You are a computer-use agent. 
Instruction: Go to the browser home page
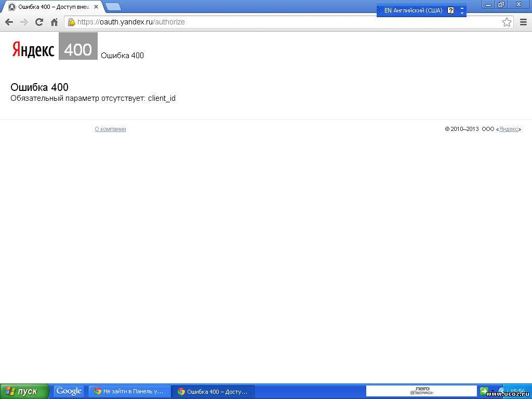point(54,22)
